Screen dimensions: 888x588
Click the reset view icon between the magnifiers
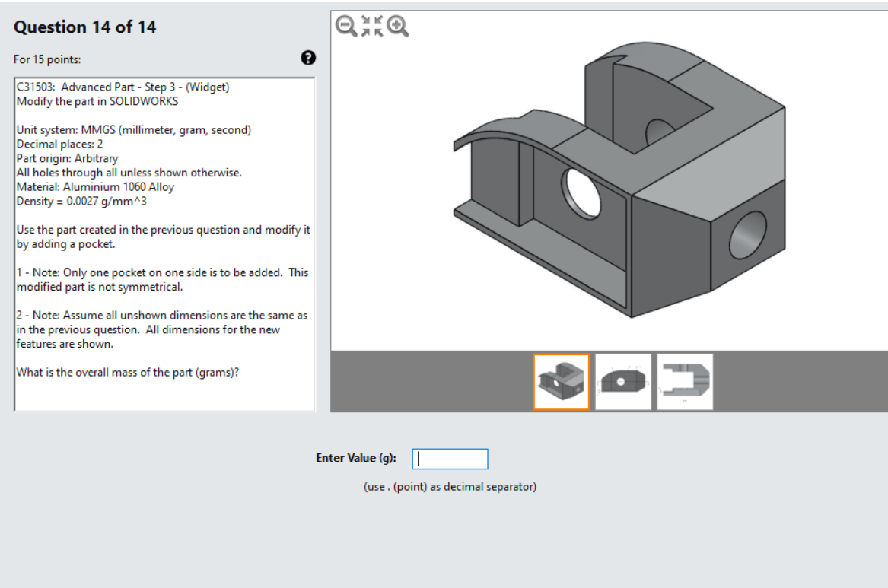(371, 25)
